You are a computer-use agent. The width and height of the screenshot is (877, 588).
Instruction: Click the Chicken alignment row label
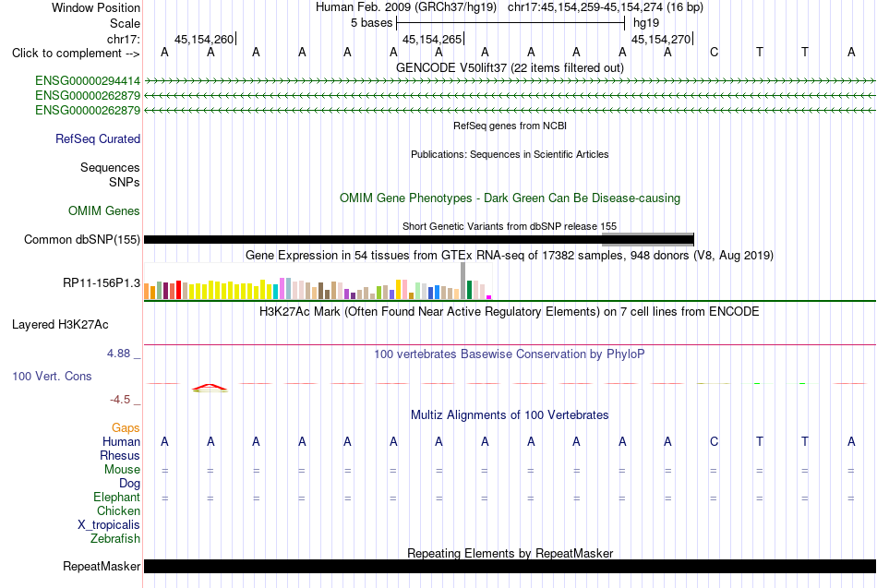(118, 510)
